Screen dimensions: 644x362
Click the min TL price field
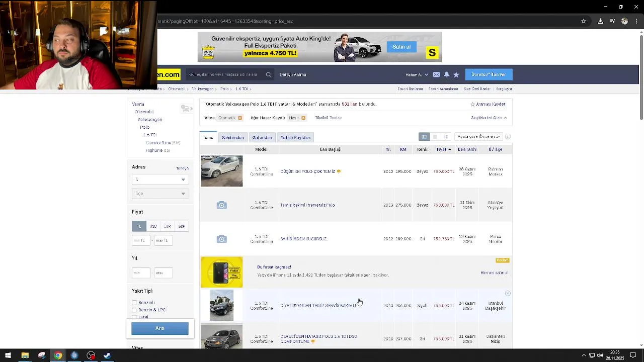click(x=141, y=240)
